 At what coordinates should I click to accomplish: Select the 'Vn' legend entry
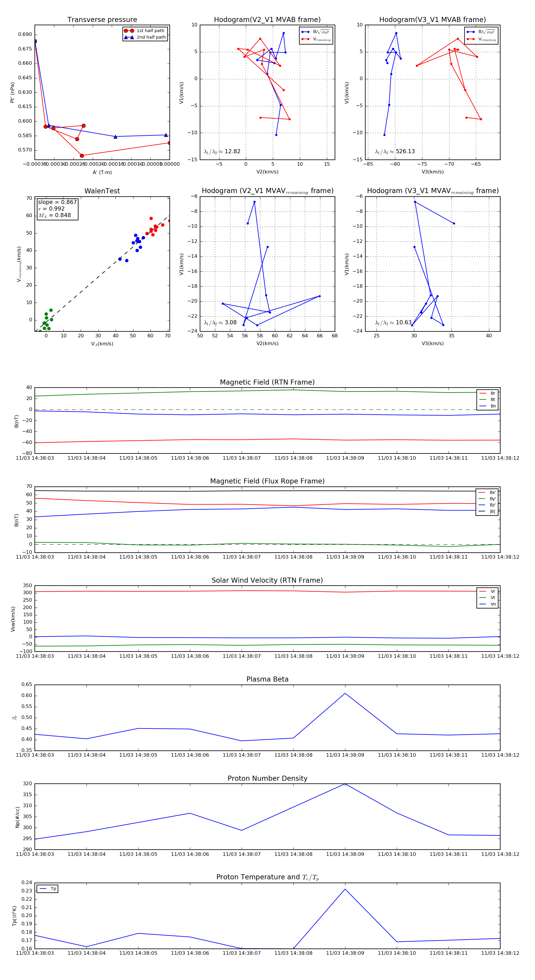[x=487, y=604]
